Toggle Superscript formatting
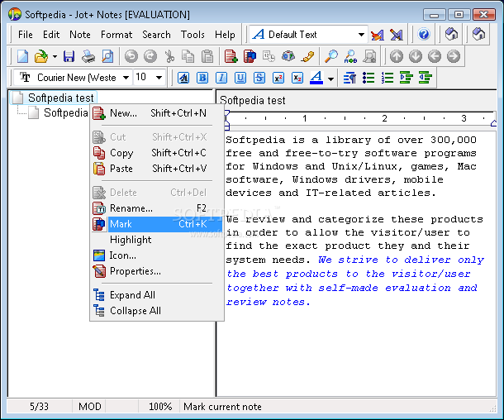Screen dimensions: 504x420 [278, 78]
